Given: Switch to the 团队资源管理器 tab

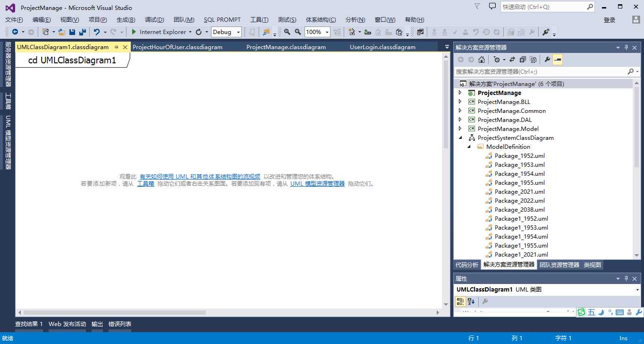Looking at the screenshot, I should 559,265.
